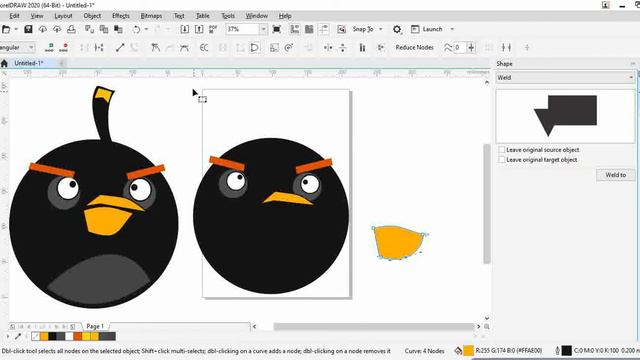Viewport: 640px width, 360px height.
Task: Click the Add nodes icon
Action: click(49, 48)
